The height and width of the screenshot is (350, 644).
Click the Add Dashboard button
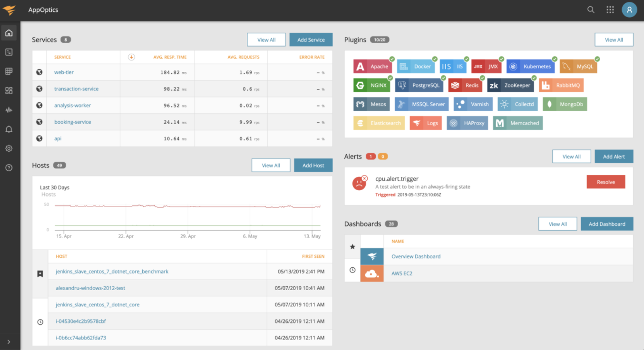click(607, 224)
